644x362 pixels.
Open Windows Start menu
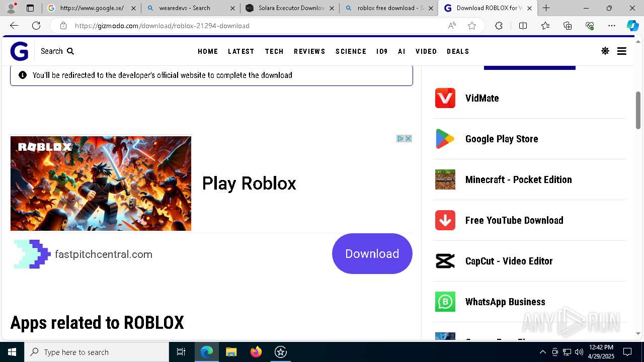12,352
